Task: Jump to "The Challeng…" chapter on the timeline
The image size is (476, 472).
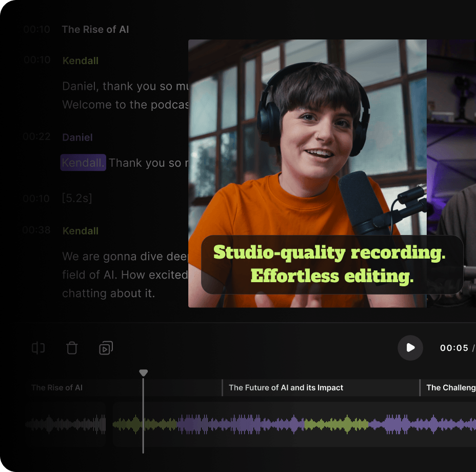Action: [450, 388]
